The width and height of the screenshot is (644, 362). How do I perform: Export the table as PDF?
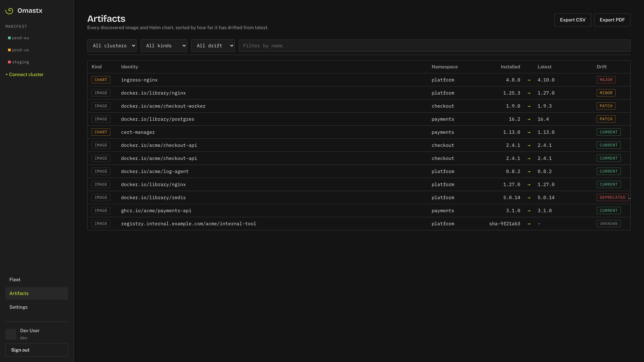612,20
